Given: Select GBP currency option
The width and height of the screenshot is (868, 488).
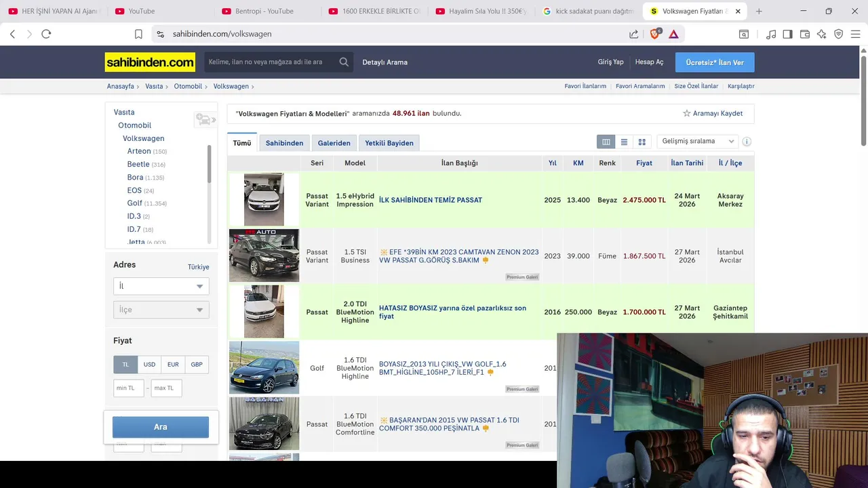Looking at the screenshot, I should (x=197, y=365).
